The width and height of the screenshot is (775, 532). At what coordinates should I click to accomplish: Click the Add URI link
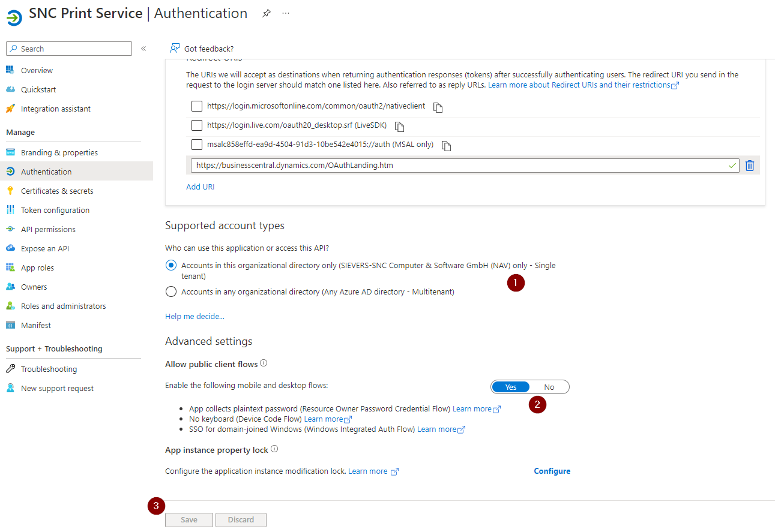(x=200, y=187)
